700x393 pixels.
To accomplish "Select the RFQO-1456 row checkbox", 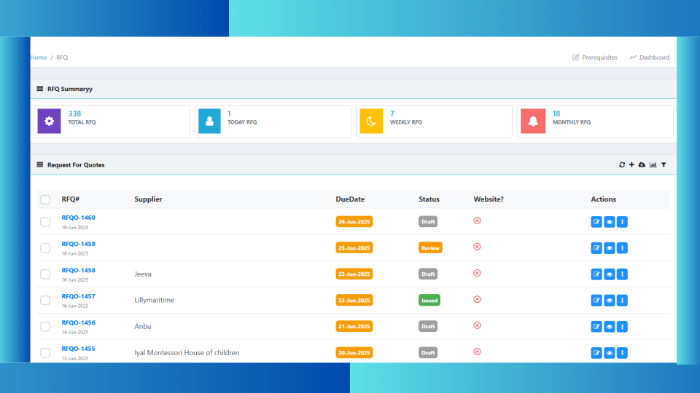I will pyautogui.click(x=45, y=326).
